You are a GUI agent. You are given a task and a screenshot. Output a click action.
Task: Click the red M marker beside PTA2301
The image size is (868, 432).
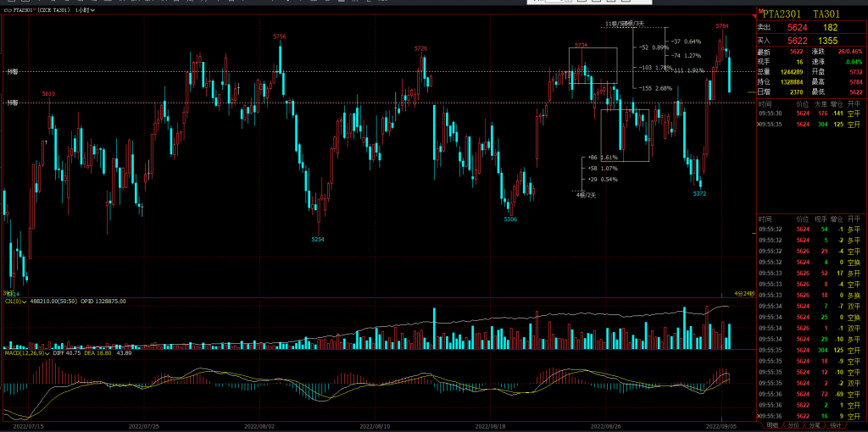coord(759,12)
